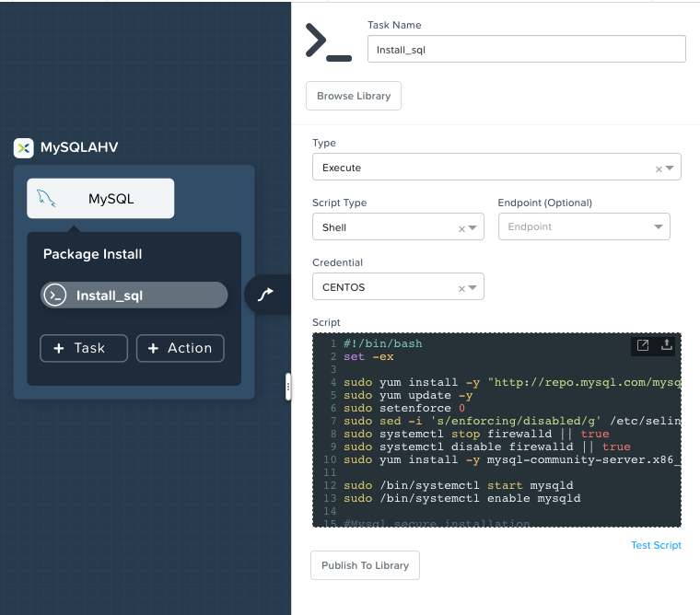The height and width of the screenshot is (615, 700).
Task: Open script editor in expanded popup view
Action: tap(643, 345)
